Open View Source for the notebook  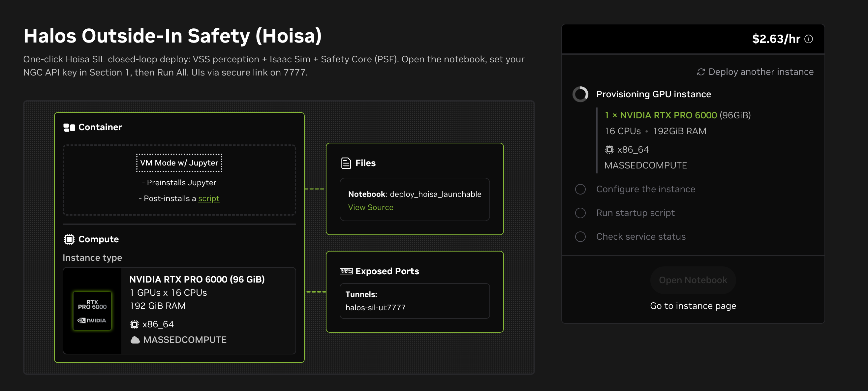coord(371,207)
